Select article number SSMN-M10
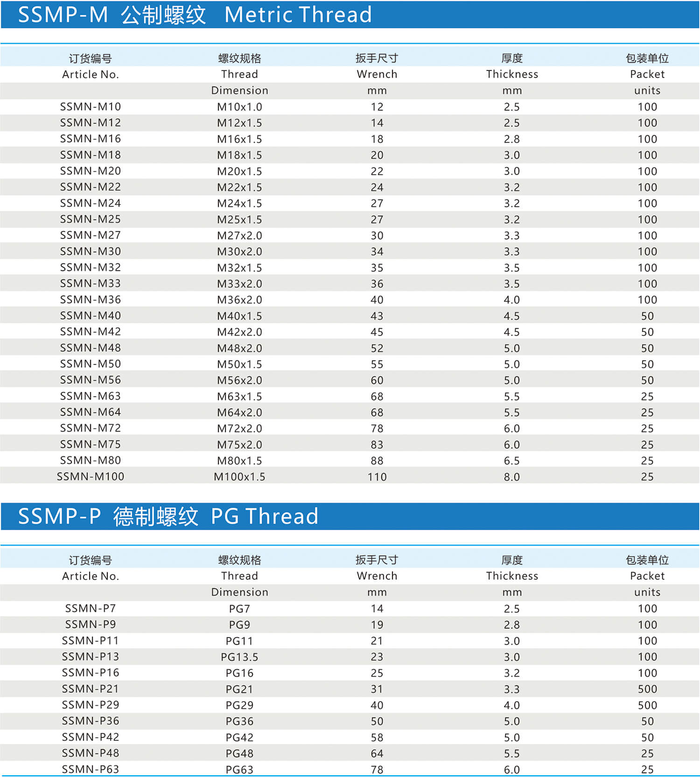This screenshot has height=778, width=700. 91,107
